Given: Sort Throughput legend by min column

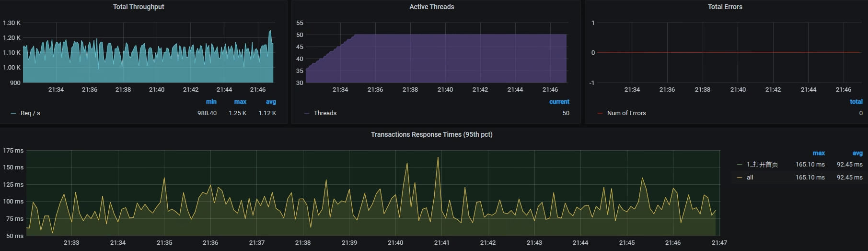Looking at the screenshot, I should (x=211, y=102).
